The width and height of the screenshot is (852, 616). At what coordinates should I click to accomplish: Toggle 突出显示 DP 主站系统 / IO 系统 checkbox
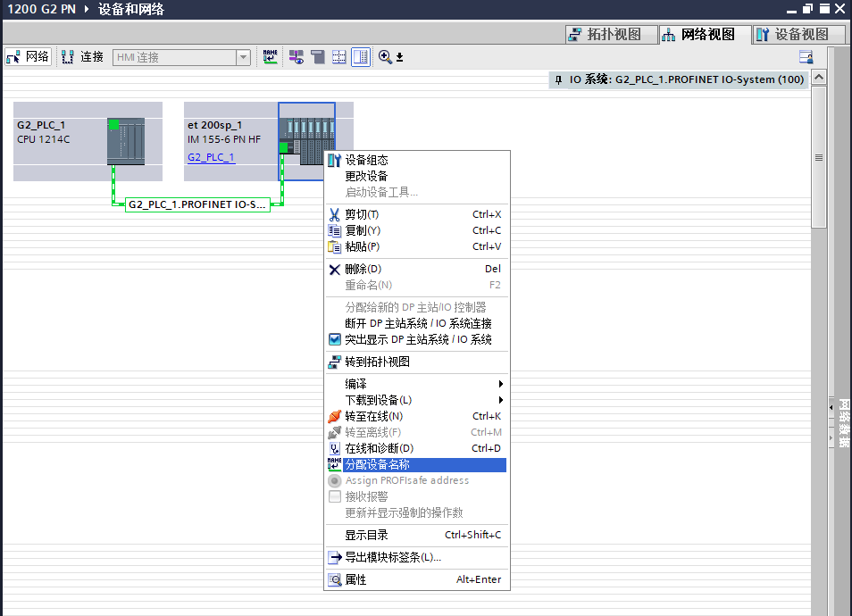pyautogui.click(x=335, y=339)
